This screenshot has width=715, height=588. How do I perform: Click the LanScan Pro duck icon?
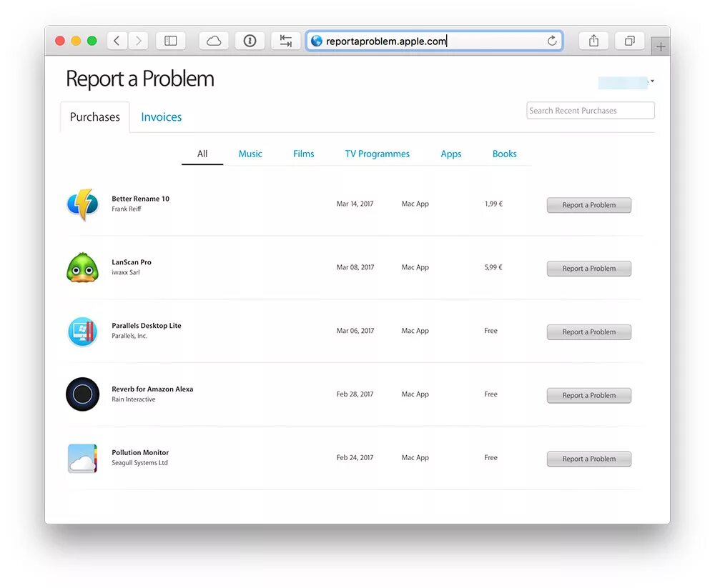click(82, 267)
